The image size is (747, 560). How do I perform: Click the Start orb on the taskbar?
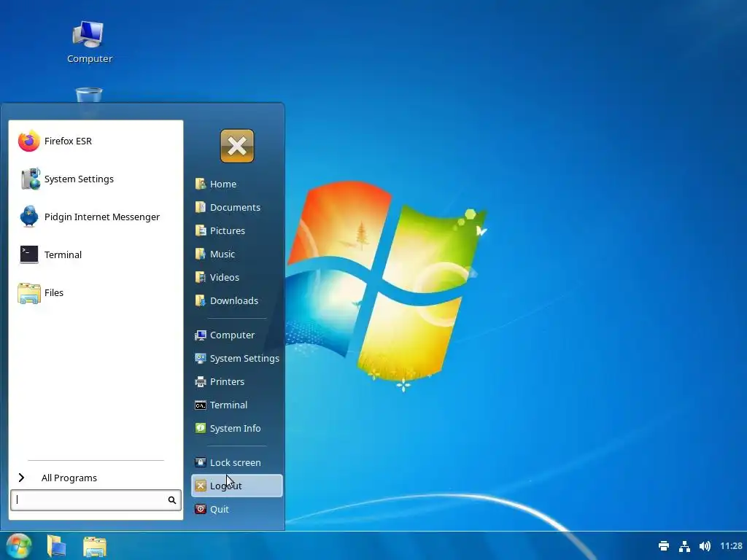point(18,545)
